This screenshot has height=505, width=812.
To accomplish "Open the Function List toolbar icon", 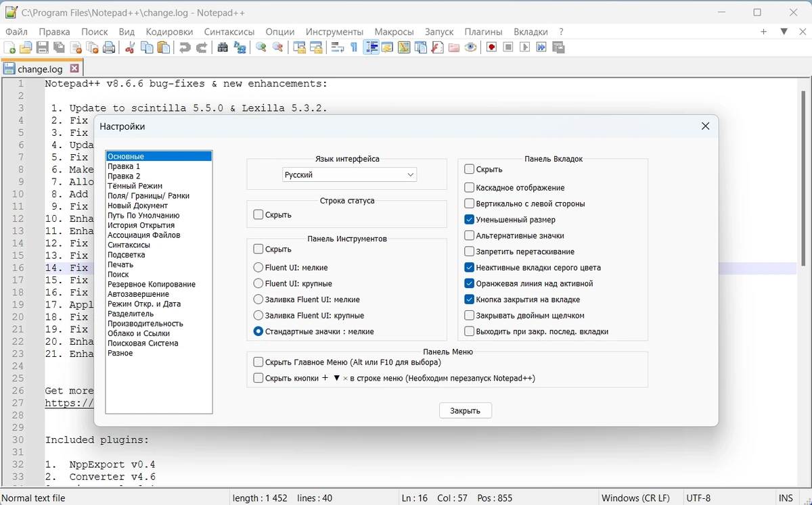I will tap(437, 47).
